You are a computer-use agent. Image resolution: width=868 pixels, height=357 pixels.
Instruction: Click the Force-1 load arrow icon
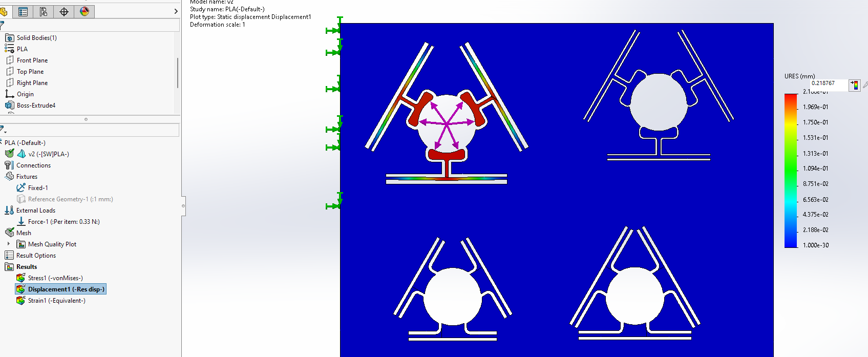click(21, 222)
